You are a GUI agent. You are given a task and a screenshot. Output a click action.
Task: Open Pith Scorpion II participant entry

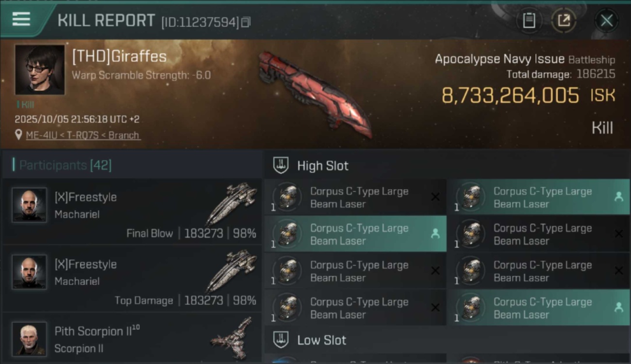pos(132,338)
